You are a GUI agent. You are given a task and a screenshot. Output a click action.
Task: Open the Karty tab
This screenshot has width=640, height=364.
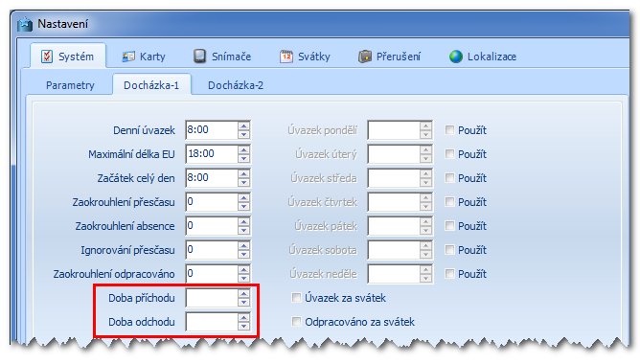[x=144, y=57]
